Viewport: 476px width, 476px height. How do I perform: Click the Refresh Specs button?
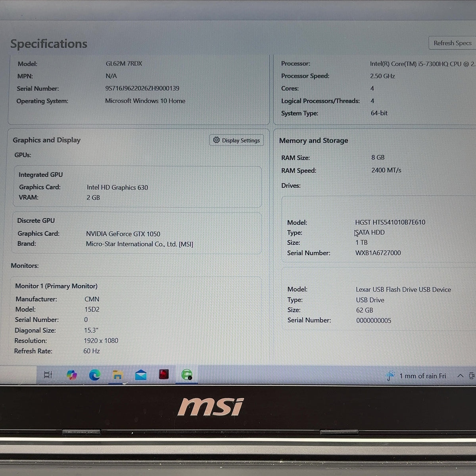[452, 43]
